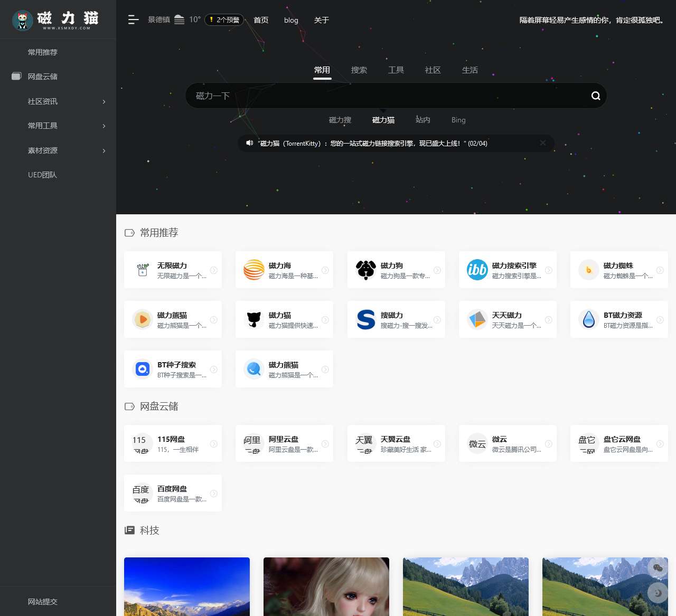Screen dimensions: 676x616
Task: Type in the 磁力一下 search field
Action: [x=386, y=96]
